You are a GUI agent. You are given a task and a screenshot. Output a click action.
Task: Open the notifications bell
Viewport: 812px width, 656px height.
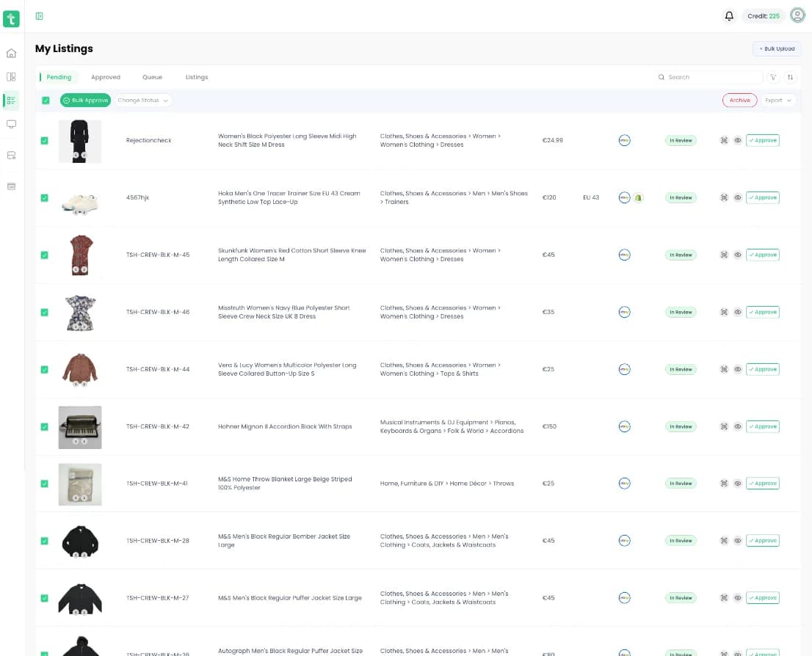click(728, 16)
